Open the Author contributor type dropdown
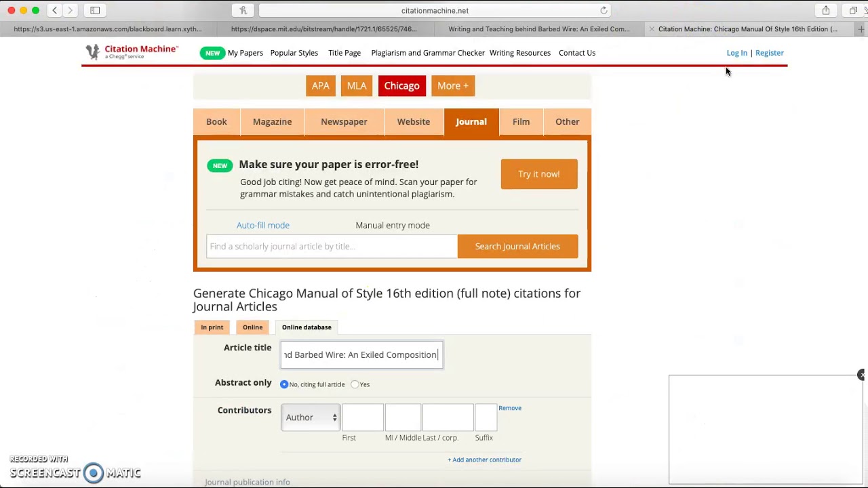The width and height of the screenshot is (868, 488). coord(311,418)
